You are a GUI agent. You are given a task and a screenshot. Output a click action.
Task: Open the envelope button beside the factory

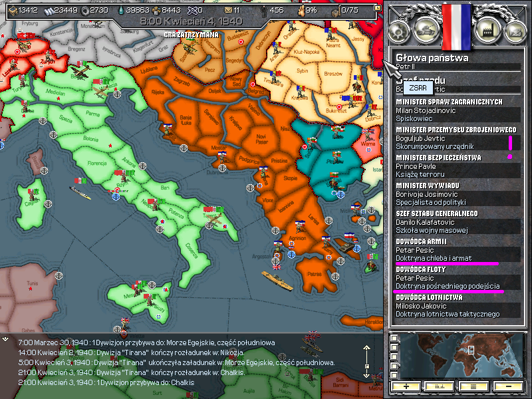(515, 32)
